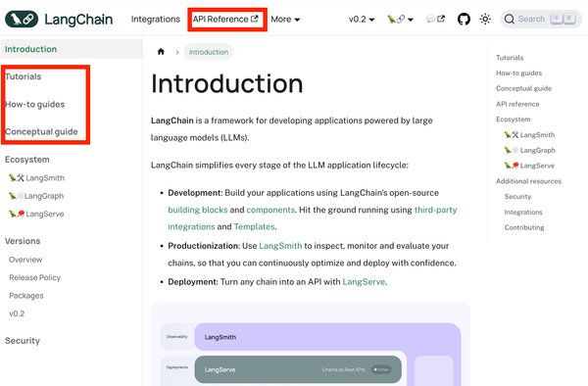Toggle the light/dark theme sun icon

(485, 20)
